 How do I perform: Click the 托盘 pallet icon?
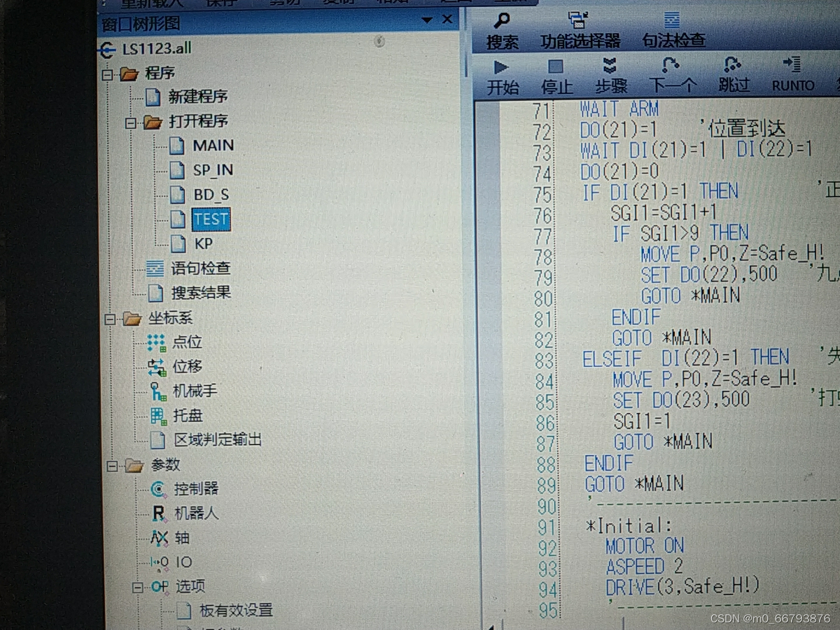coord(159,416)
